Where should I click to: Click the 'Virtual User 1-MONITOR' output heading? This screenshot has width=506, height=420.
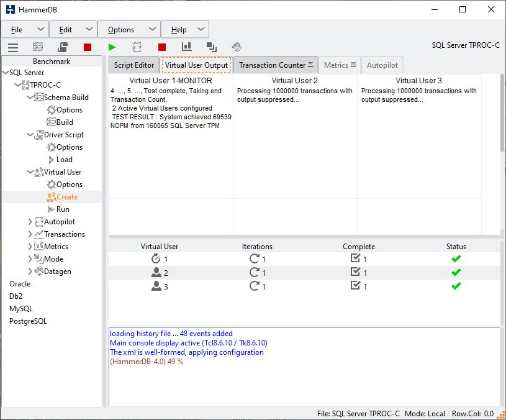point(171,80)
